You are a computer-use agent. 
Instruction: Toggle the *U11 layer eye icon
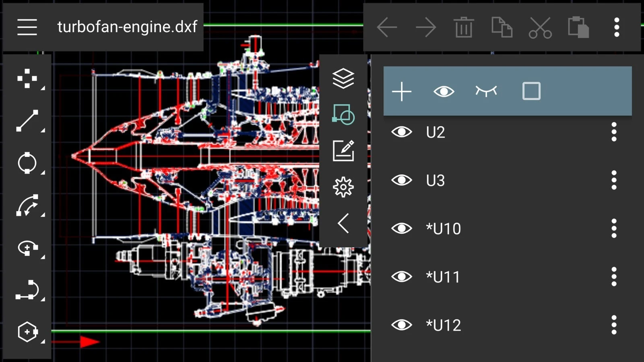tap(401, 277)
